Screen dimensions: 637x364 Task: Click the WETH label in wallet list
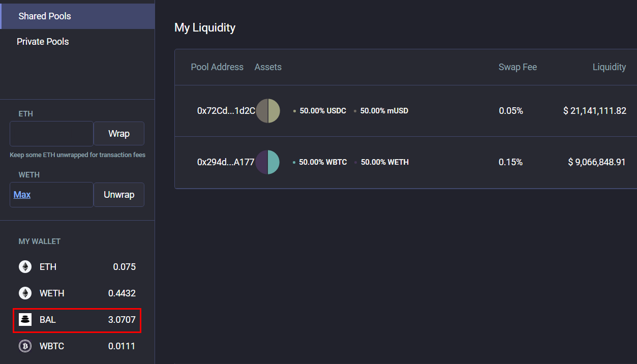tap(52, 293)
